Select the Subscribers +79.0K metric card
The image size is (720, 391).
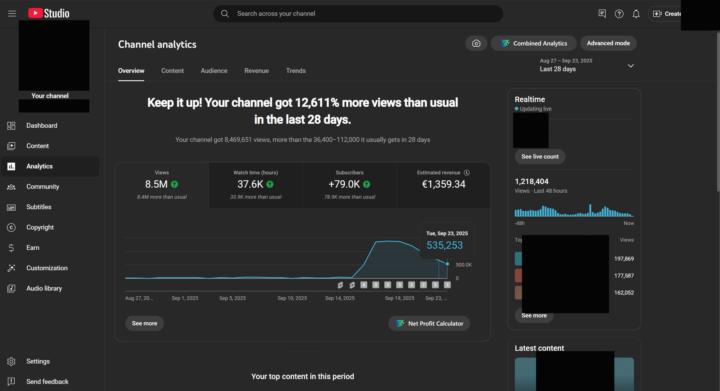[x=350, y=185]
